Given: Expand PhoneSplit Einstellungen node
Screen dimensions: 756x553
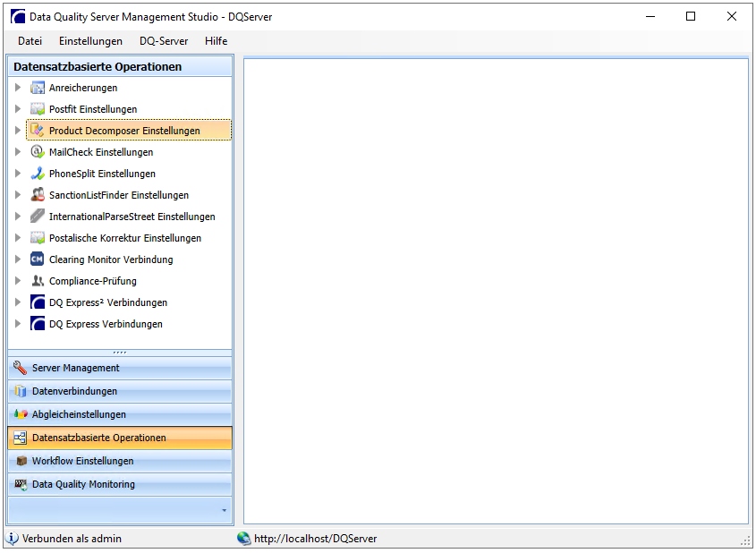Looking at the screenshot, I should click(18, 173).
